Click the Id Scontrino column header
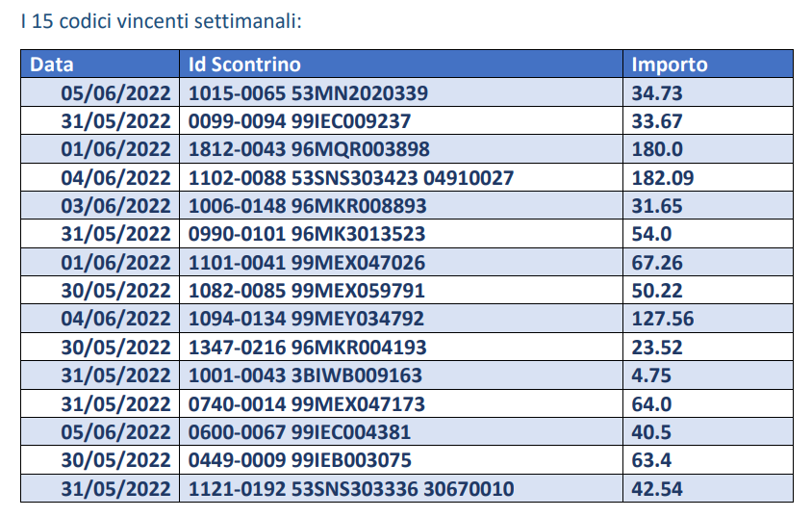The height and width of the screenshot is (517, 812). [244, 65]
